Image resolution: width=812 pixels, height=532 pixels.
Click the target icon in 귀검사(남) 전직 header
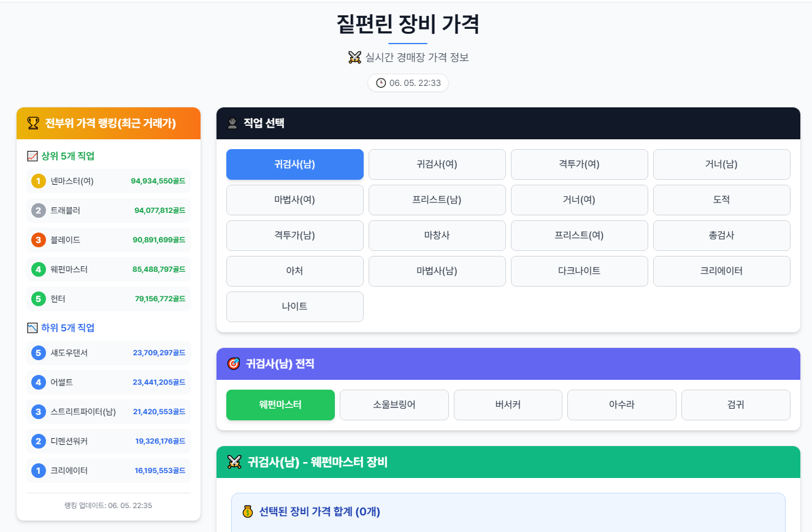[234, 364]
